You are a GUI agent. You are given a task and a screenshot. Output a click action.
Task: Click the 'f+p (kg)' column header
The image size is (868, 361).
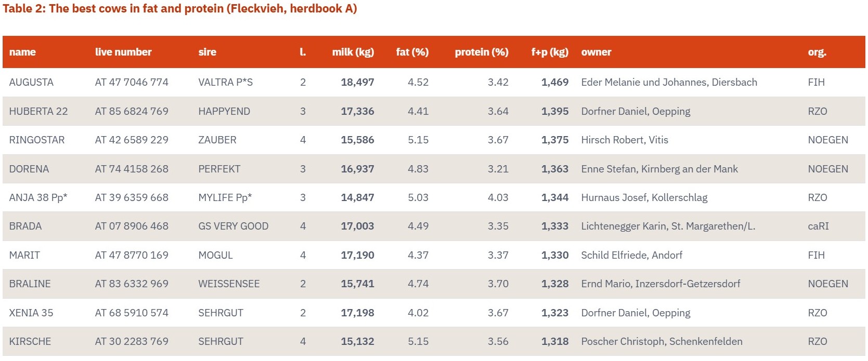click(x=550, y=52)
